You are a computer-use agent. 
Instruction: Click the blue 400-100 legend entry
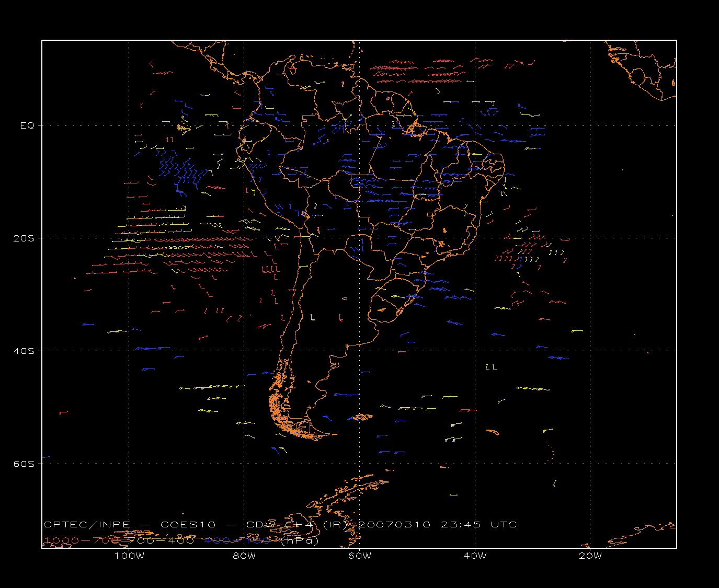pos(237,540)
